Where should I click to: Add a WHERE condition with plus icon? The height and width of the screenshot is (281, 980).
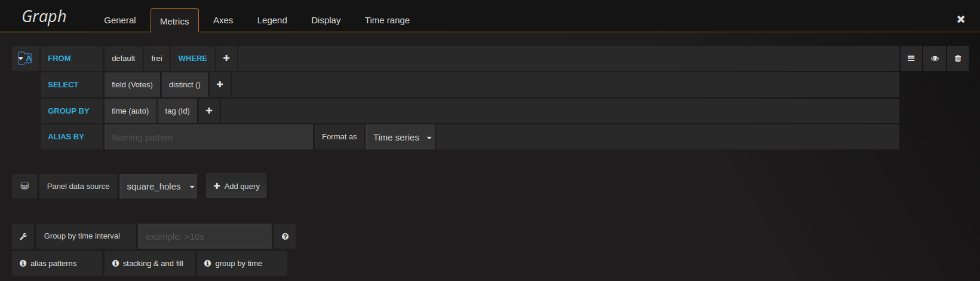coord(226,59)
